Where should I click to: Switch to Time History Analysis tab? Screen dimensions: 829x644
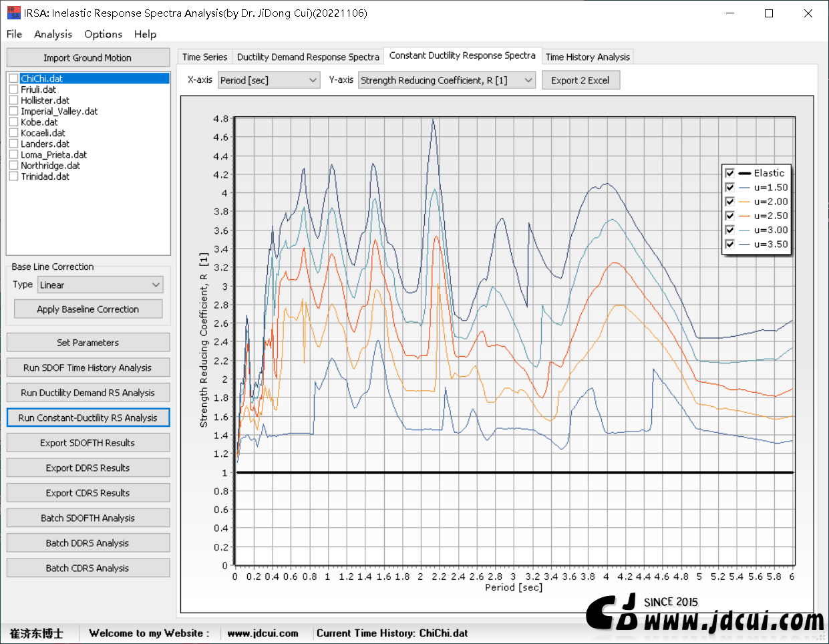(587, 57)
